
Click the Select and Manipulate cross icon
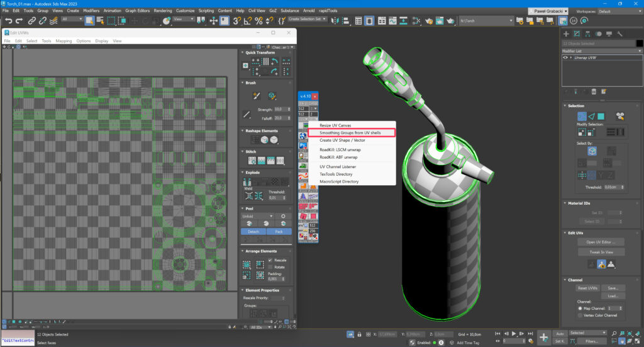click(214, 21)
